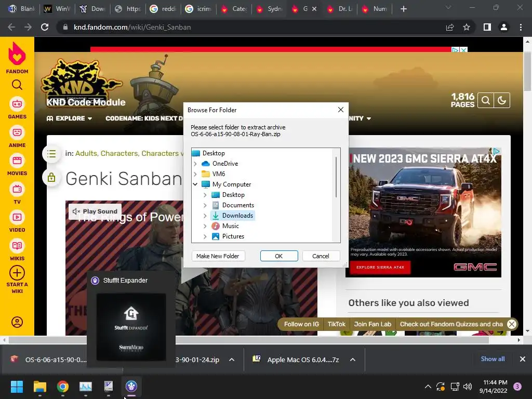Open Google Chrome from the taskbar
The width and height of the screenshot is (532, 399).
coord(63,387)
